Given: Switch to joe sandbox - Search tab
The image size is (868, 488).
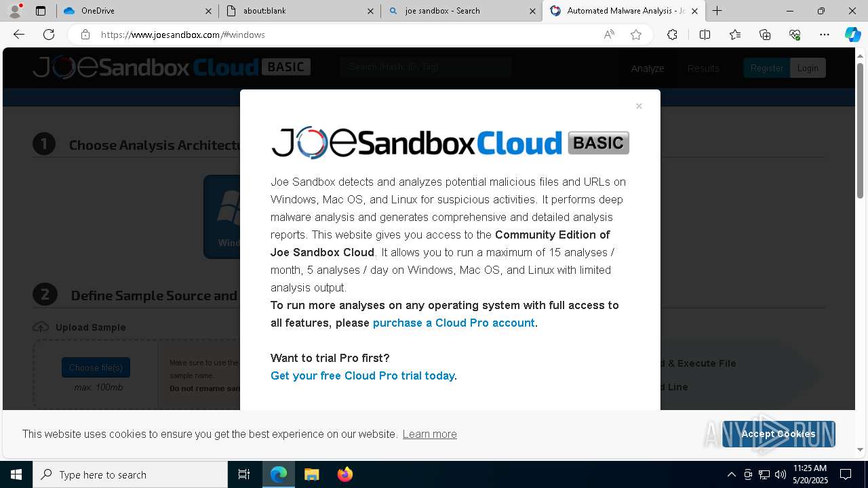Looking at the screenshot, I should point(461,11).
